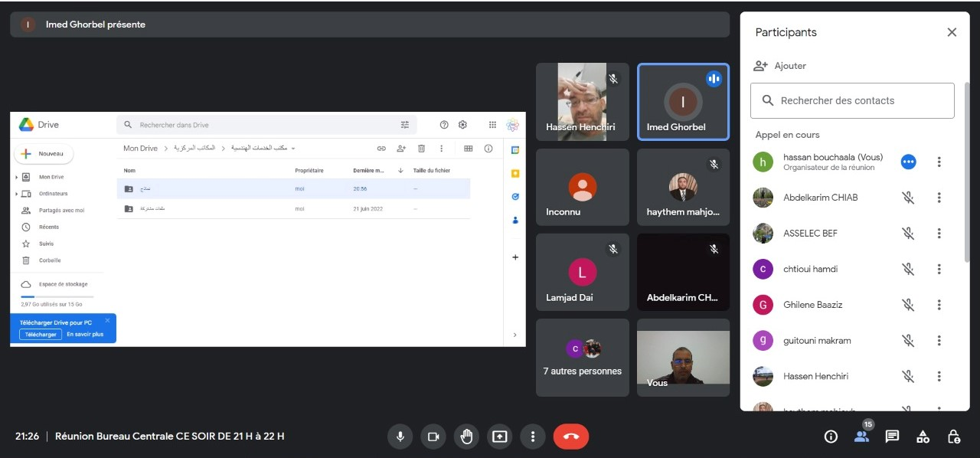The height and width of the screenshot is (458, 980).
Task: Open Suivis in Drive sidebar
Action: (x=38, y=244)
